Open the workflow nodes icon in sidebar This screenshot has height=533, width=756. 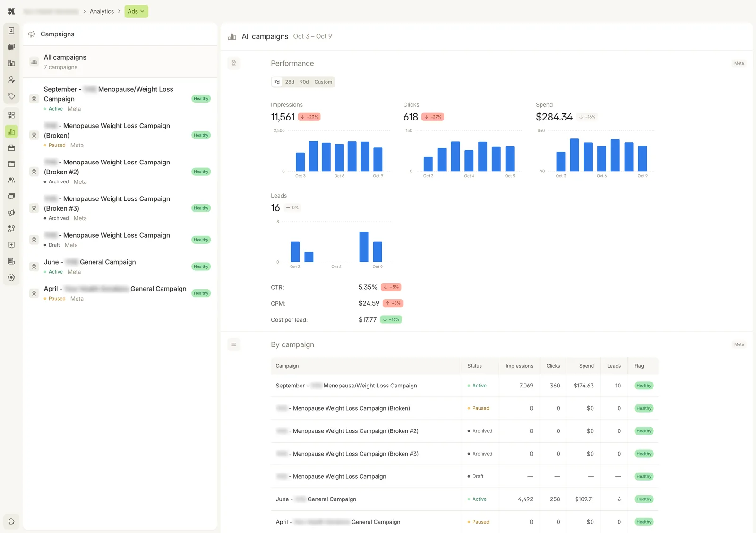click(x=11, y=229)
